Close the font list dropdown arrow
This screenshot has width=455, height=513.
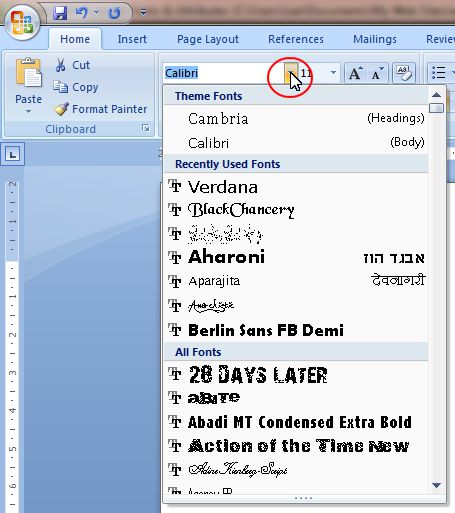(291, 73)
